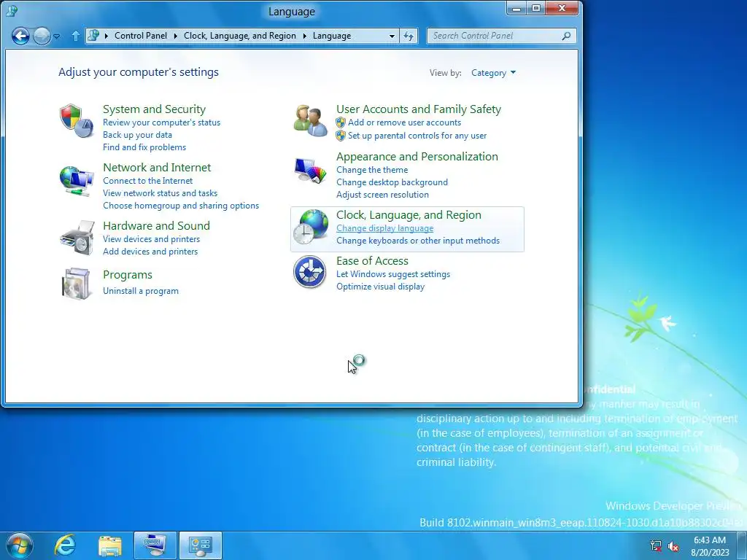The image size is (747, 560).
Task: Expand the arrow after Clock, Language, and Region breadcrumb
Action: pyautogui.click(x=304, y=36)
